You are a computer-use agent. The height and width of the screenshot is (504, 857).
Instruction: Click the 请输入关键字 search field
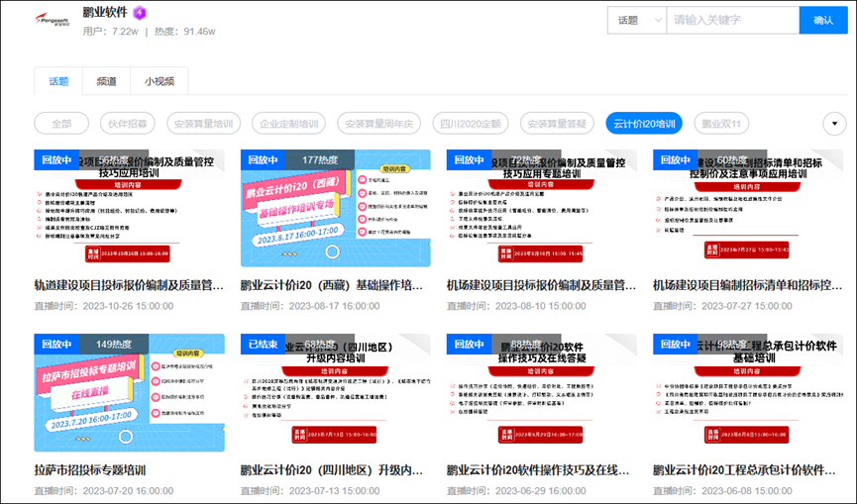coord(731,20)
